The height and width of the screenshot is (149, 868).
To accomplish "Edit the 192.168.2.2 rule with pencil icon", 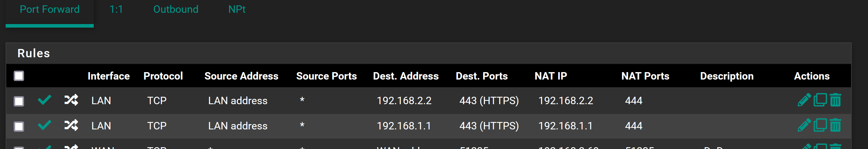I will tap(804, 100).
